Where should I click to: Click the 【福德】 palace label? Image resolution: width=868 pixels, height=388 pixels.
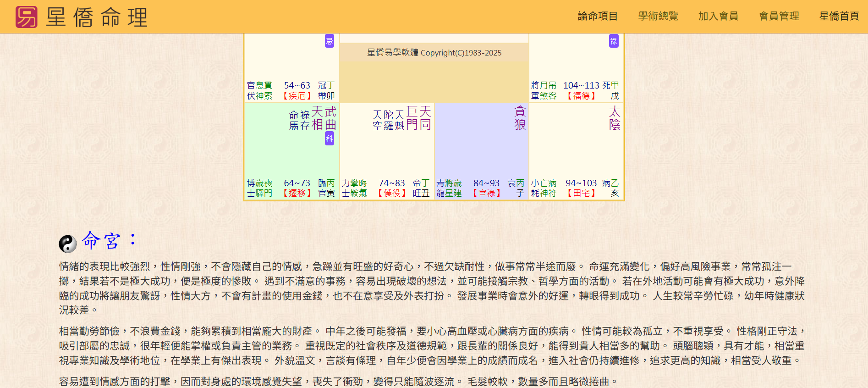[x=581, y=96]
